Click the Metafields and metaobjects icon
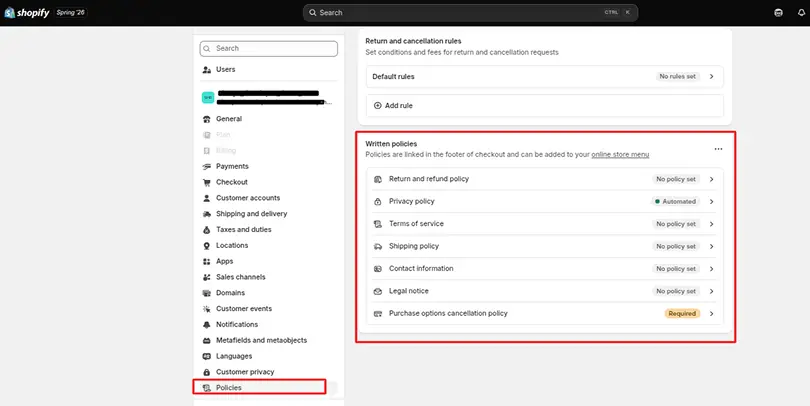This screenshot has height=406, width=810. point(207,340)
